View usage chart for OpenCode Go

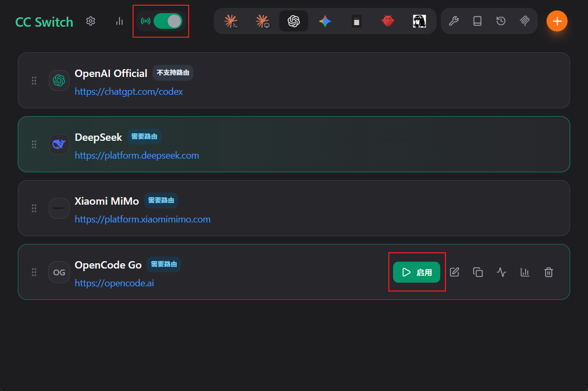tap(525, 272)
